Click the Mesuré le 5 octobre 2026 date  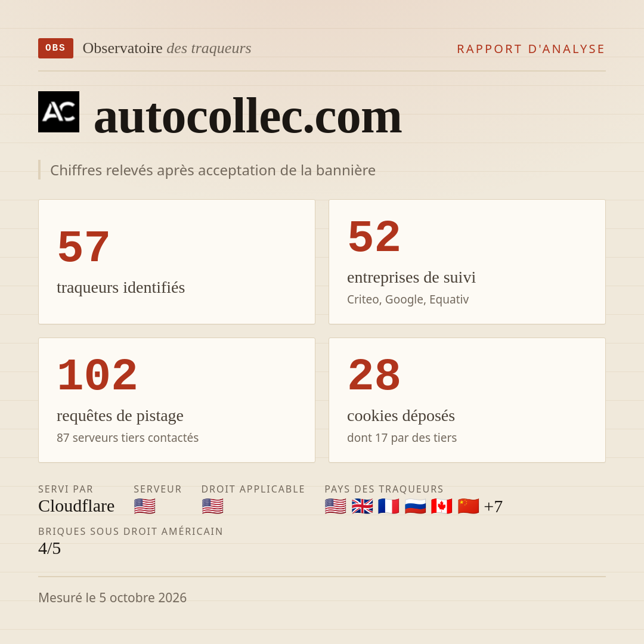pos(113,597)
